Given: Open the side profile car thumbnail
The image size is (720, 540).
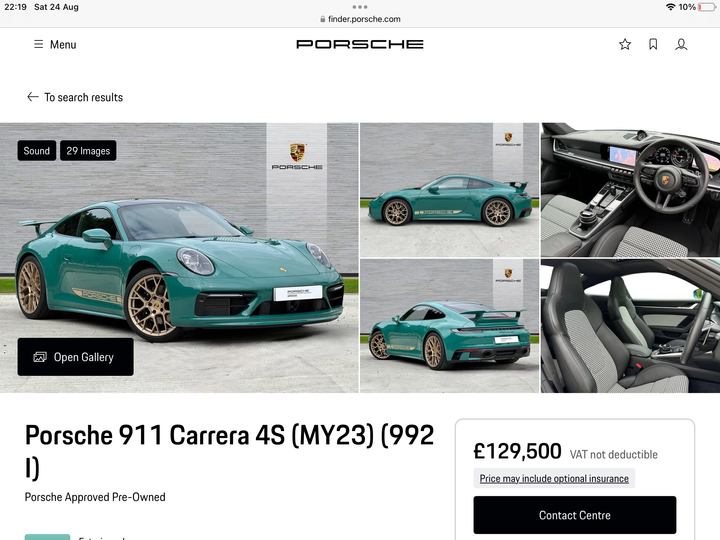Looking at the screenshot, I should coord(449,190).
